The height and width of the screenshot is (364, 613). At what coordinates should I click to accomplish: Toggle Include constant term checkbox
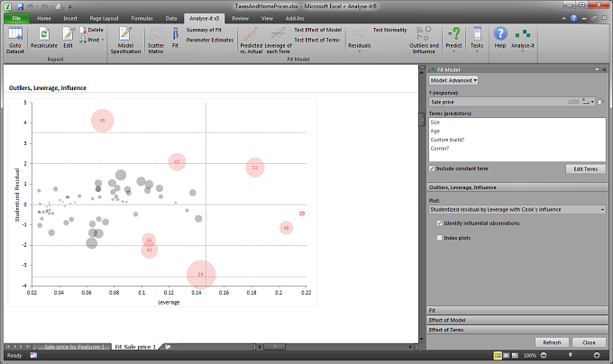tap(432, 168)
